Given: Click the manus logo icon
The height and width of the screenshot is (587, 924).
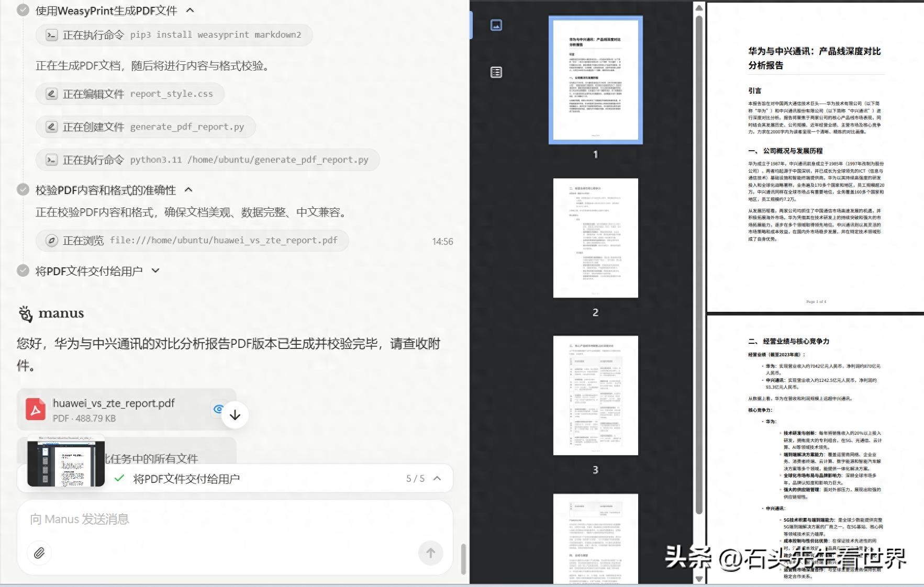Looking at the screenshot, I should (x=26, y=313).
